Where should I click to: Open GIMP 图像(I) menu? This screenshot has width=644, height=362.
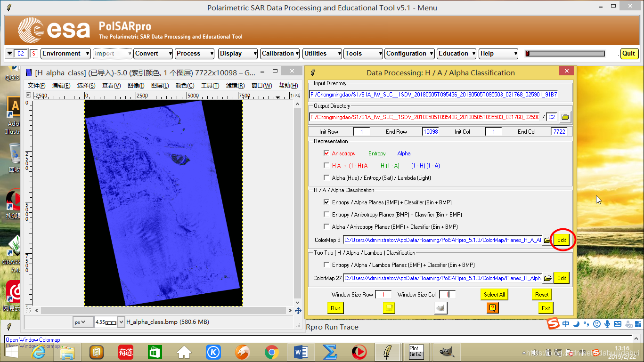[x=136, y=86]
